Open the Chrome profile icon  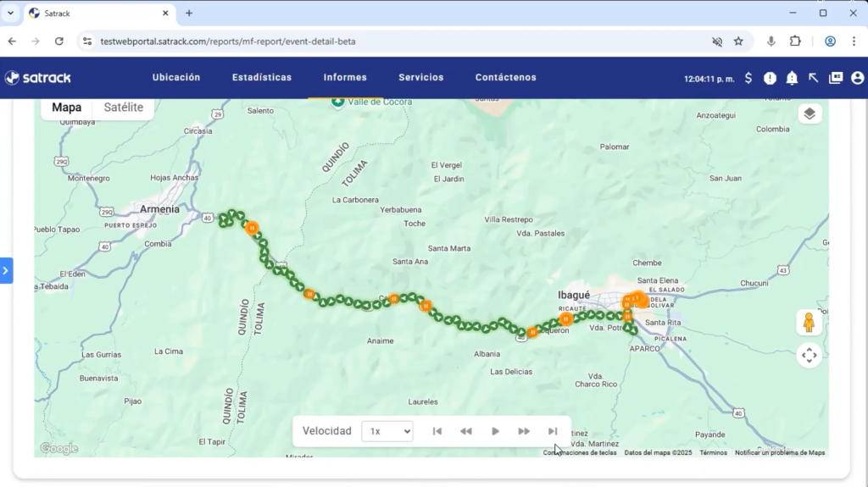(831, 42)
